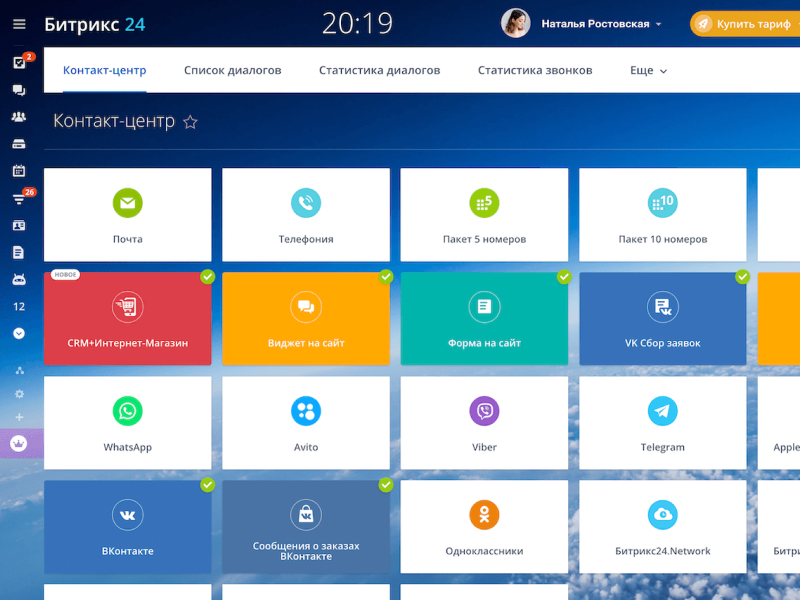The width and height of the screenshot is (800, 600).
Task: Add Контакт-центр to favorites star
Action: click(190, 122)
